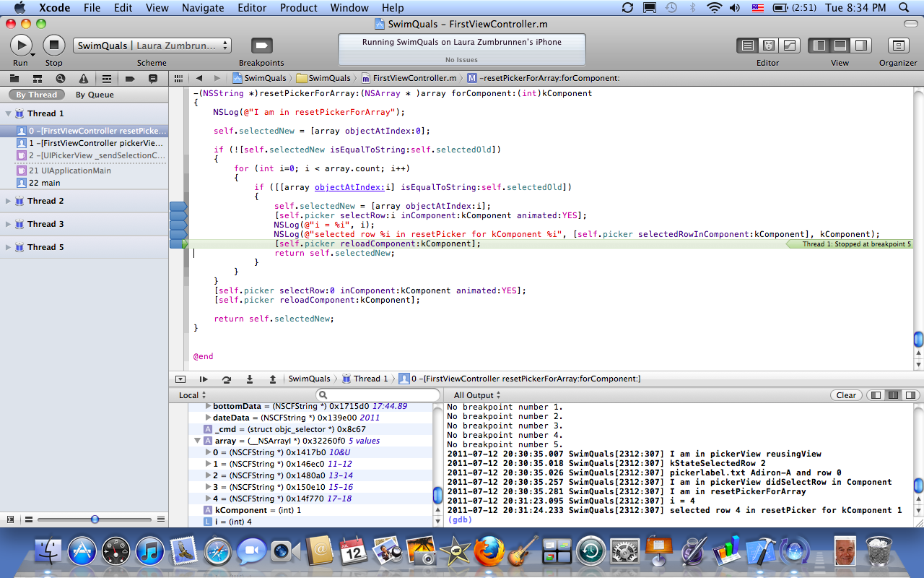
Task: Open the Navigate menu
Action: click(203, 8)
